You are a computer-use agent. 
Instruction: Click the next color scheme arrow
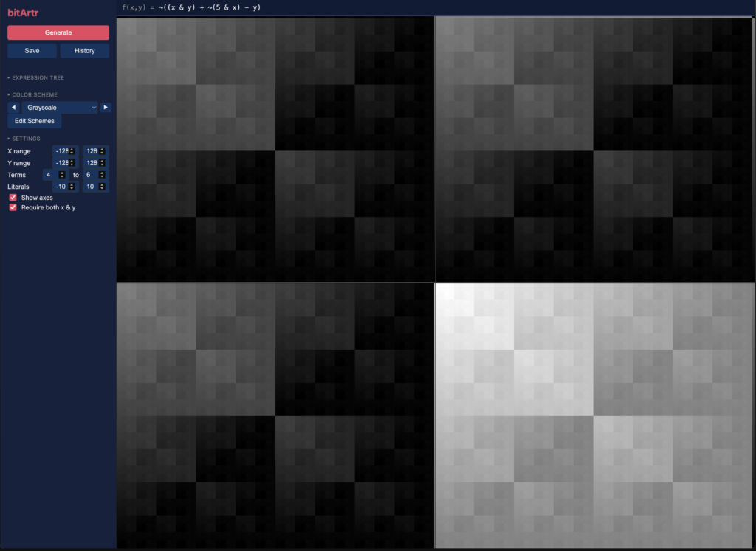106,108
